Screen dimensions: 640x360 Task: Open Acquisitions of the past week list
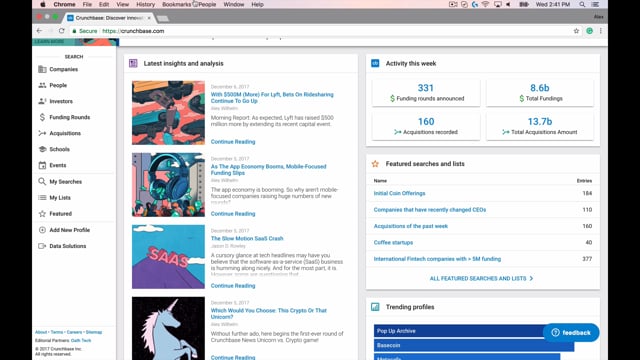coord(411,226)
